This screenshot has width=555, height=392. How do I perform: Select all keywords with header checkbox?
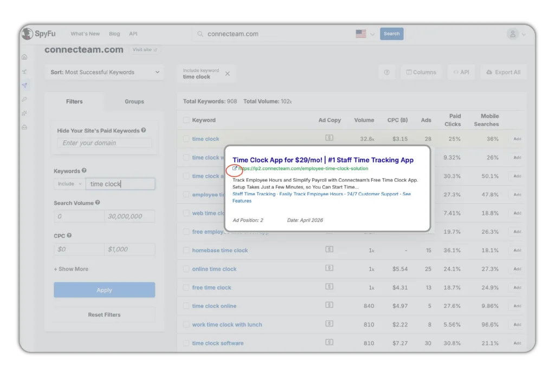click(x=186, y=120)
